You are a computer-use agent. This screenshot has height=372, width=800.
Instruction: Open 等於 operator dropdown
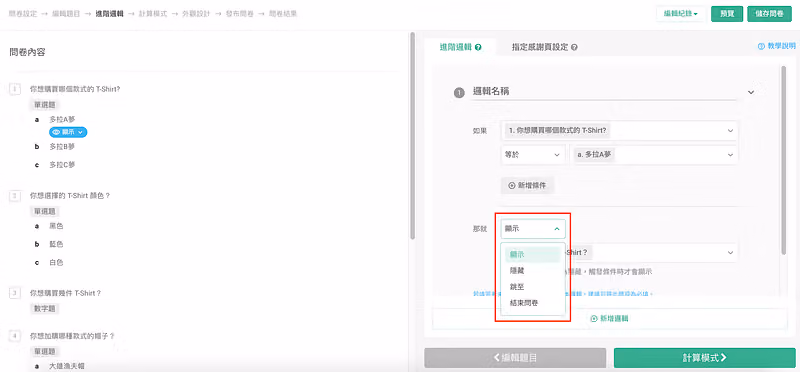(533, 155)
